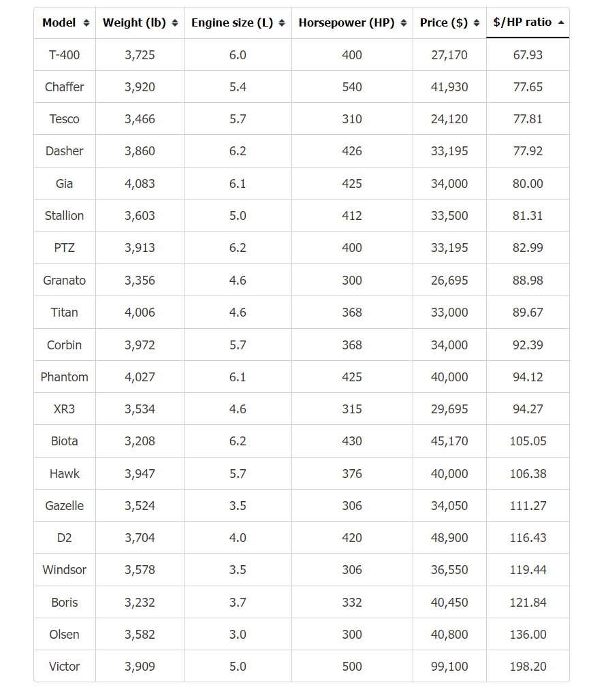Image resolution: width=608 pixels, height=700 pixels.
Task: Click the Chaffer row name
Action: tap(64, 87)
